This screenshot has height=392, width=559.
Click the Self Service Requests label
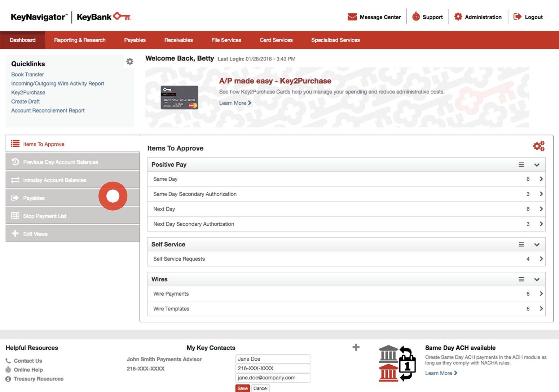179,259
